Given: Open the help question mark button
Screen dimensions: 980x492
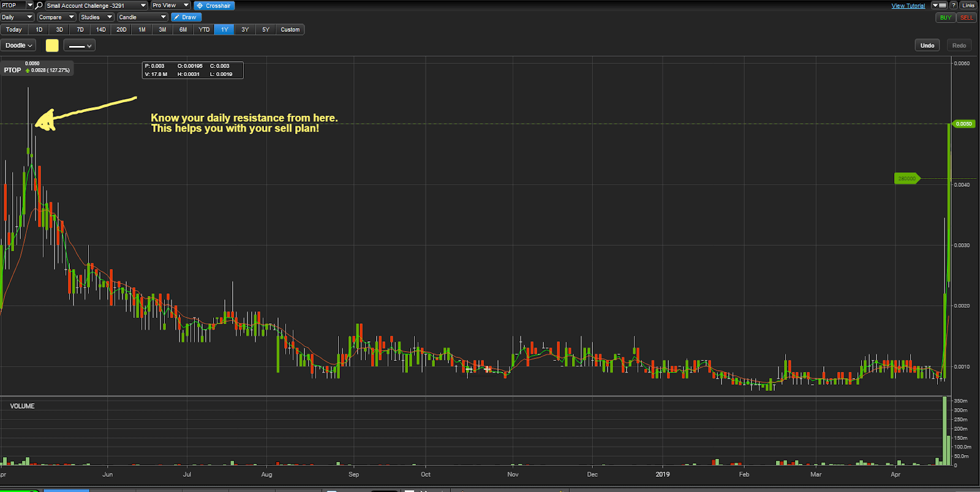Looking at the screenshot, I should (954, 6).
